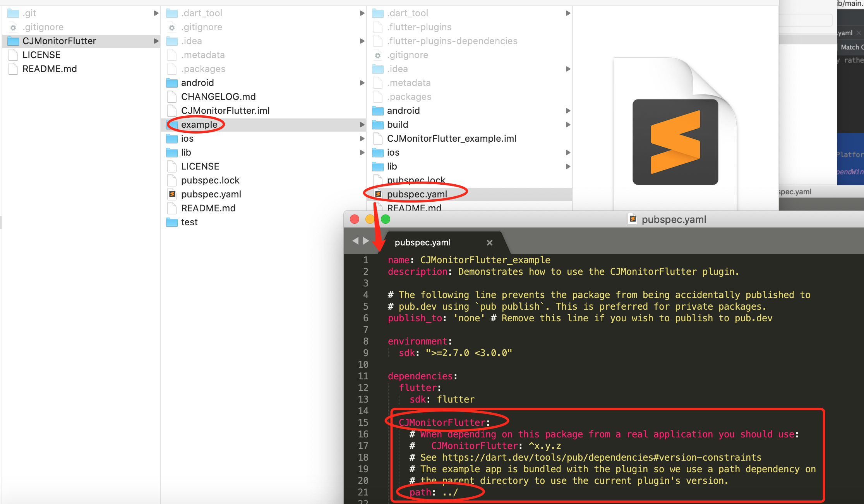Expand the third column's .dart_tool arrow
The image size is (864, 504).
[x=568, y=13]
